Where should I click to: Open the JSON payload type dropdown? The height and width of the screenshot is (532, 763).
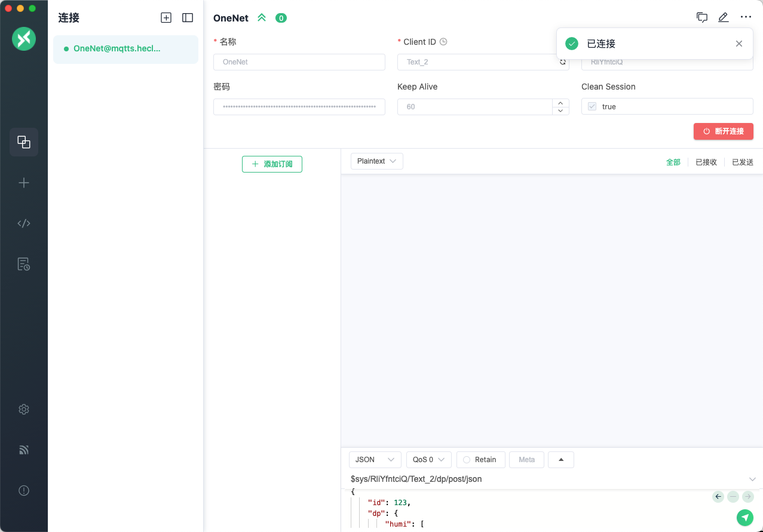tap(375, 460)
